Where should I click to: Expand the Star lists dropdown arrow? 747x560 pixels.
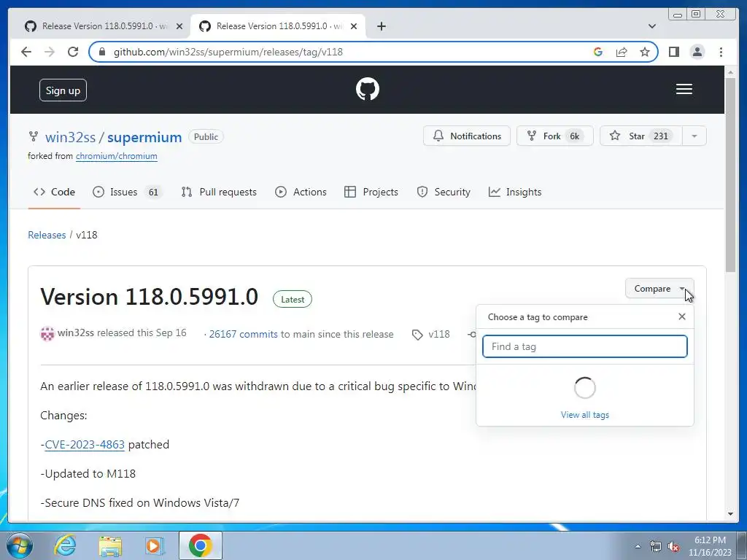(694, 136)
